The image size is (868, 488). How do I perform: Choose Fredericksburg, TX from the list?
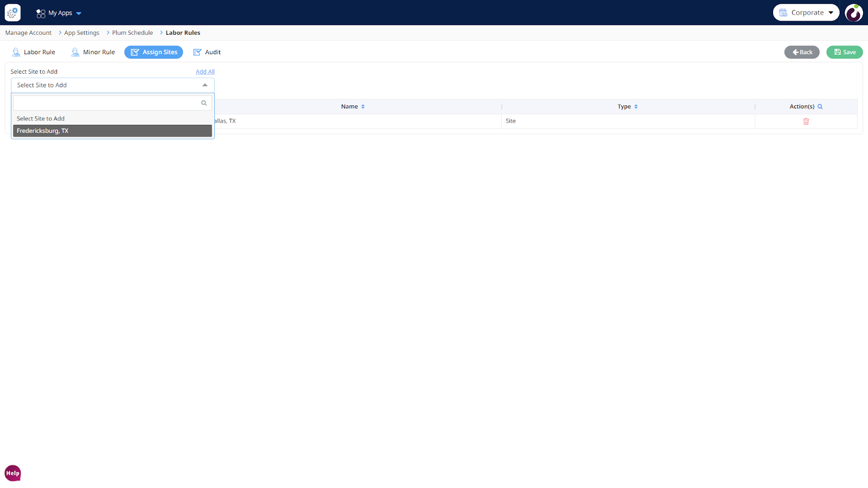112,131
